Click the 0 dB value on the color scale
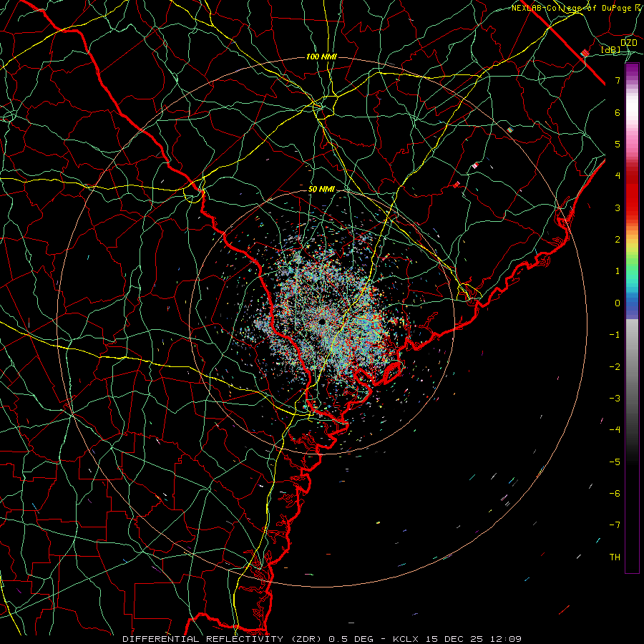The width and height of the screenshot is (644, 644). [x=618, y=303]
